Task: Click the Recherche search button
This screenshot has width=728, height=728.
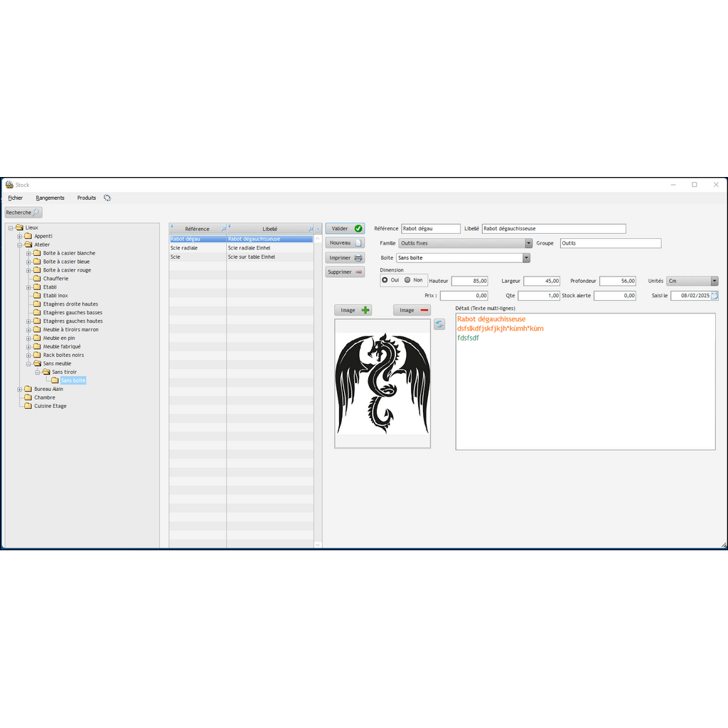Action: [x=23, y=212]
